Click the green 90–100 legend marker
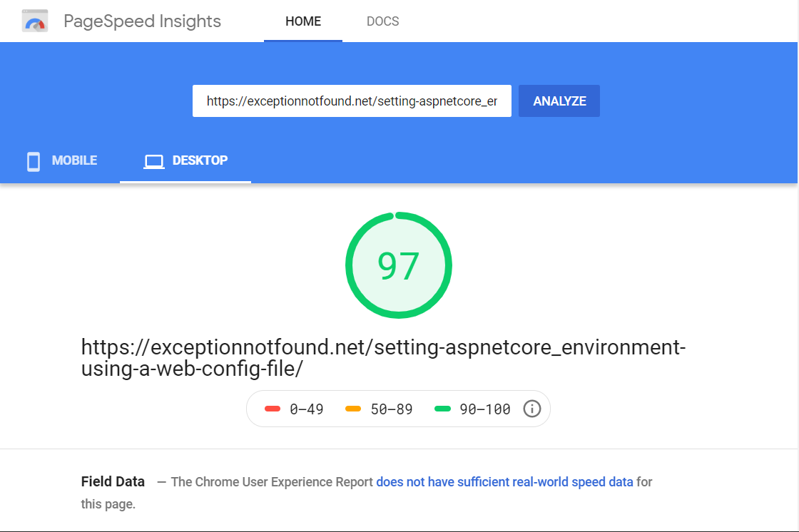The width and height of the screenshot is (799, 532). pos(443,409)
